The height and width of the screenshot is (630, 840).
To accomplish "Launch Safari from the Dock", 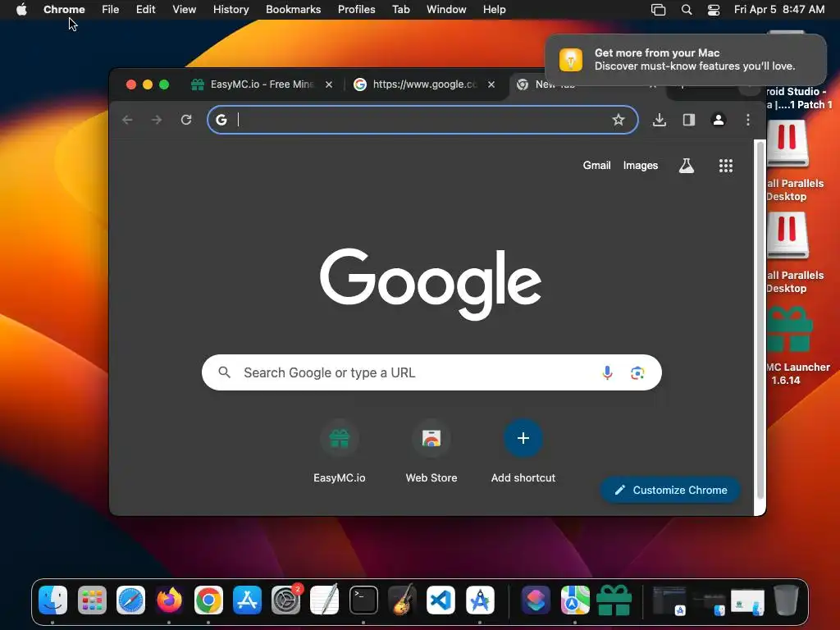I will click(x=130, y=600).
